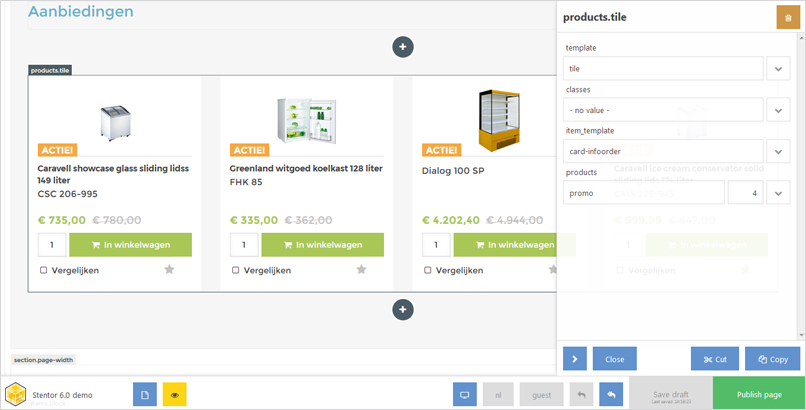Click the blue double undo arrow icon

(610, 395)
